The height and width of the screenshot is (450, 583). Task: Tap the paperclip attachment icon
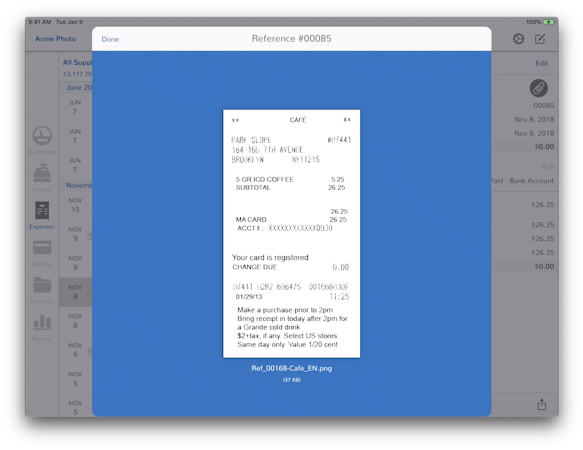pyautogui.click(x=538, y=89)
